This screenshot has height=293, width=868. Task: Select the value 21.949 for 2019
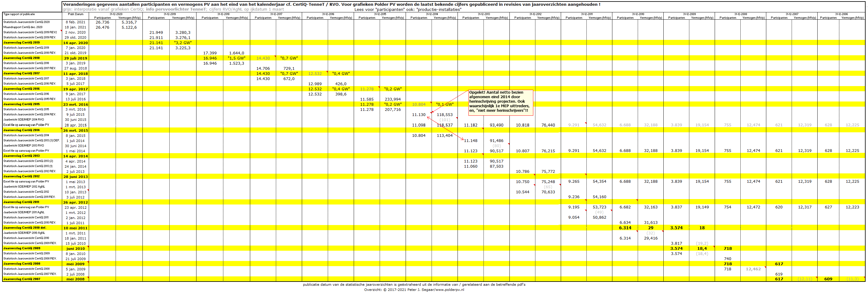[x=156, y=33]
